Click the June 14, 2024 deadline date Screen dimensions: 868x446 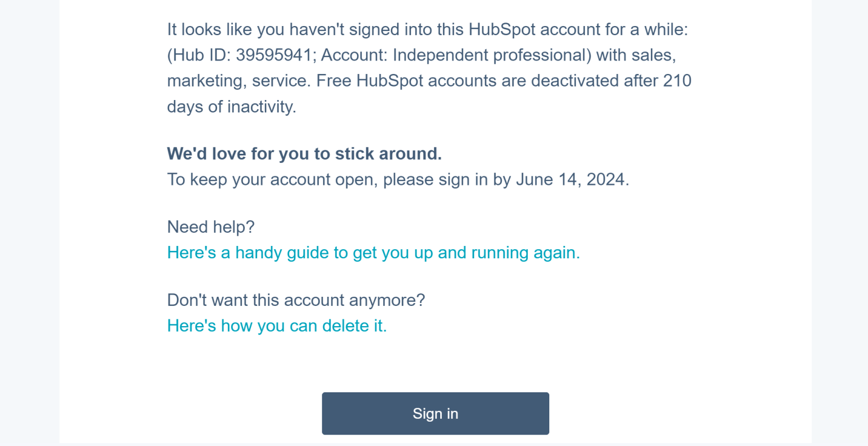pyautogui.click(x=572, y=179)
